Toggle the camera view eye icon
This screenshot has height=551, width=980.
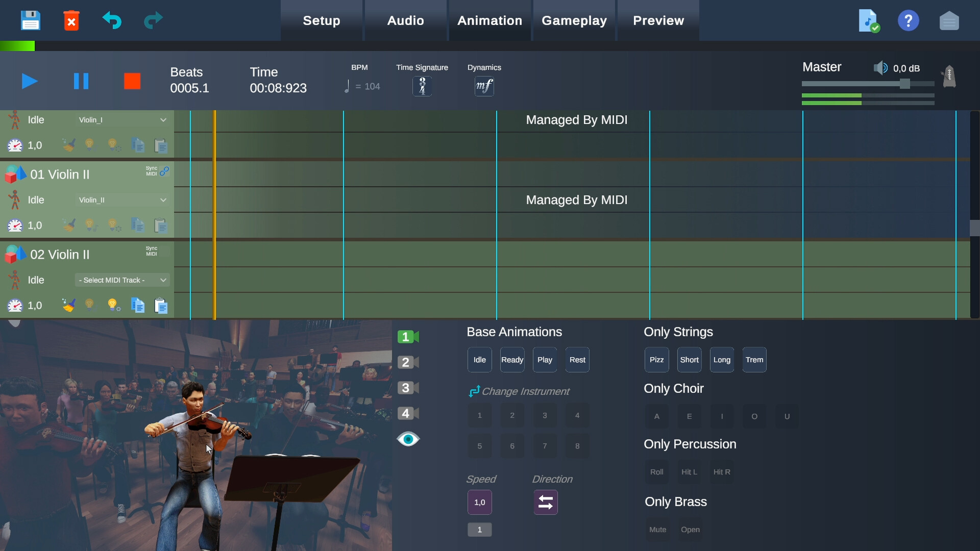[x=408, y=439]
